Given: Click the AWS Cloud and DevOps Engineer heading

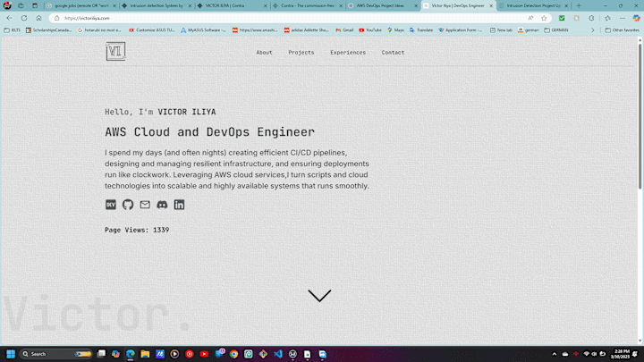Looking at the screenshot, I should (x=209, y=131).
